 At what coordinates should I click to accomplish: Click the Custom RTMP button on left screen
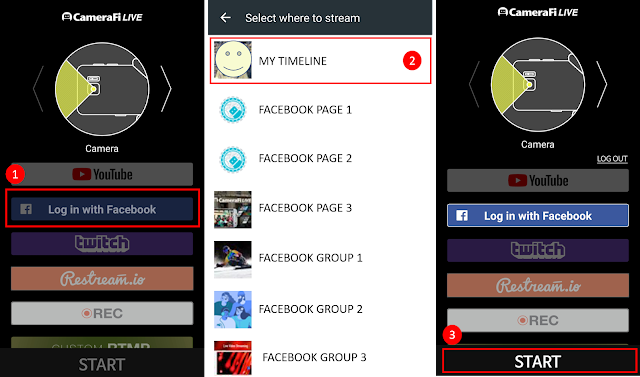(x=102, y=343)
